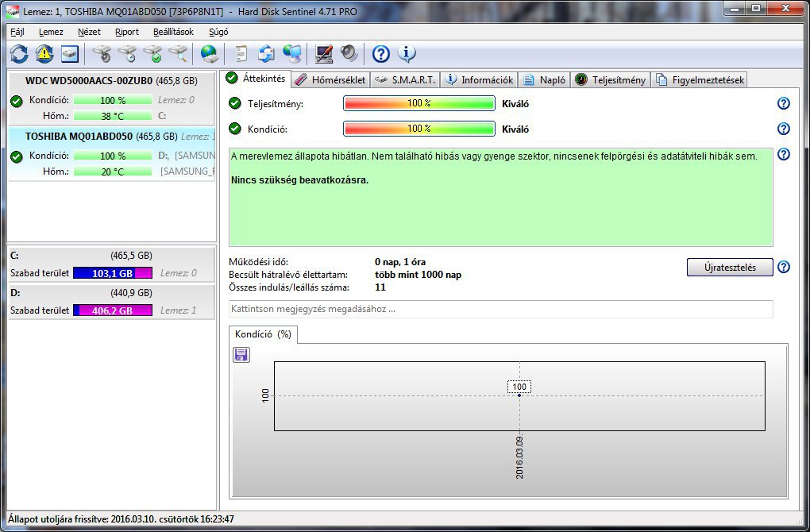Viewport: 810px width, 532px height.
Task: Open the Súgó menu
Action: pos(218,32)
